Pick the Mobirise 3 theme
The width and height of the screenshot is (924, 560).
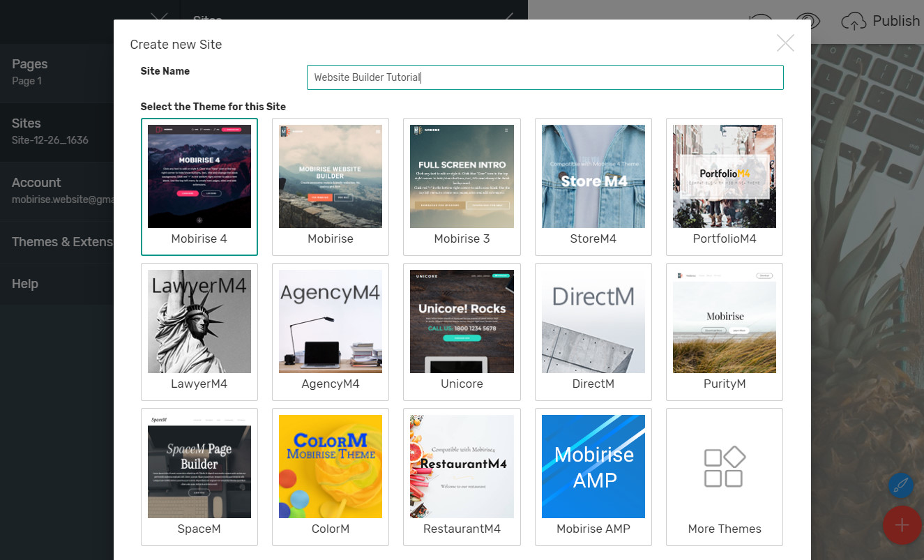(x=462, y=187)
